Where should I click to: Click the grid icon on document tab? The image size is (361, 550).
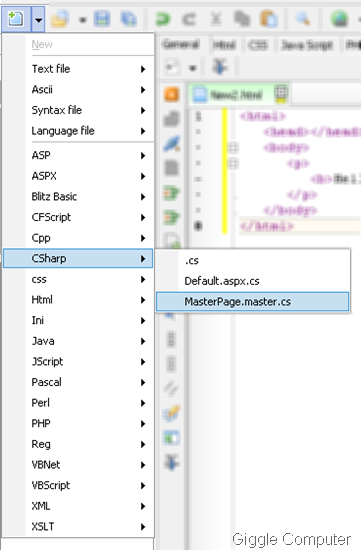pos(281,94)
